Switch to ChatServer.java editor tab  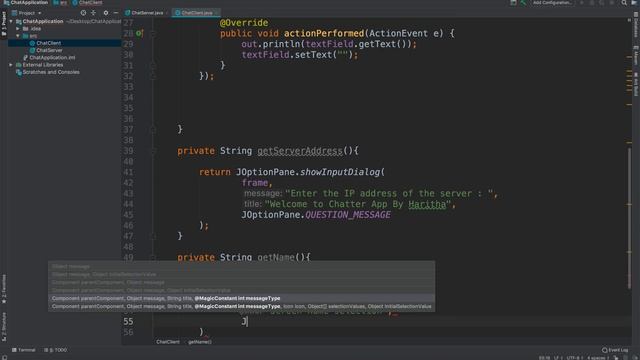[x=147, y=13]
